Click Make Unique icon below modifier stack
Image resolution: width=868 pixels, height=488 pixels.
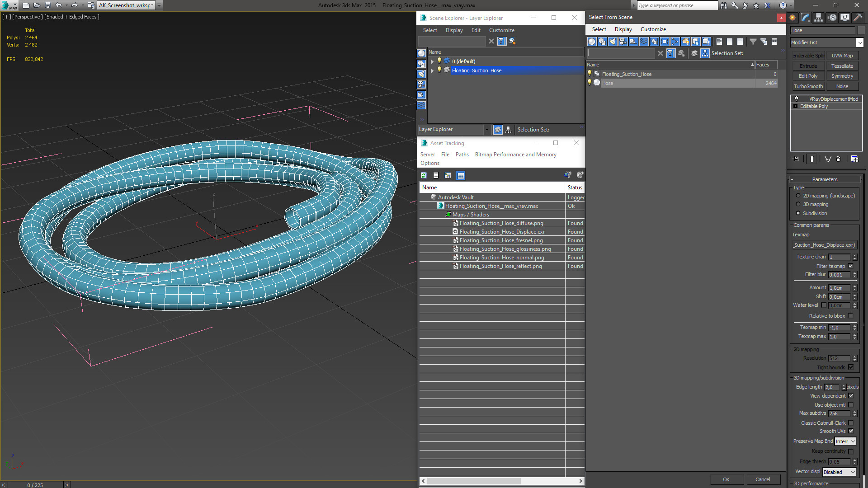click(828, 159)
